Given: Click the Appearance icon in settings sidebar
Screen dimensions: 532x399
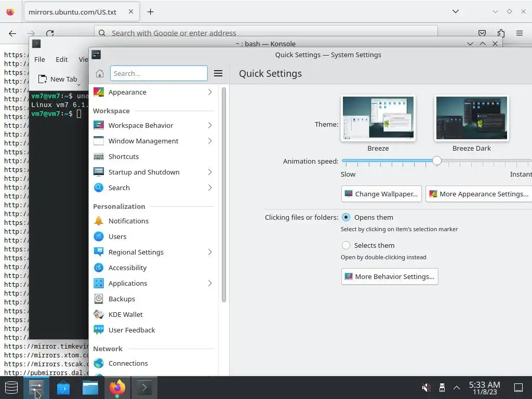Looking at the screenshot, I should tap(99, 92).
